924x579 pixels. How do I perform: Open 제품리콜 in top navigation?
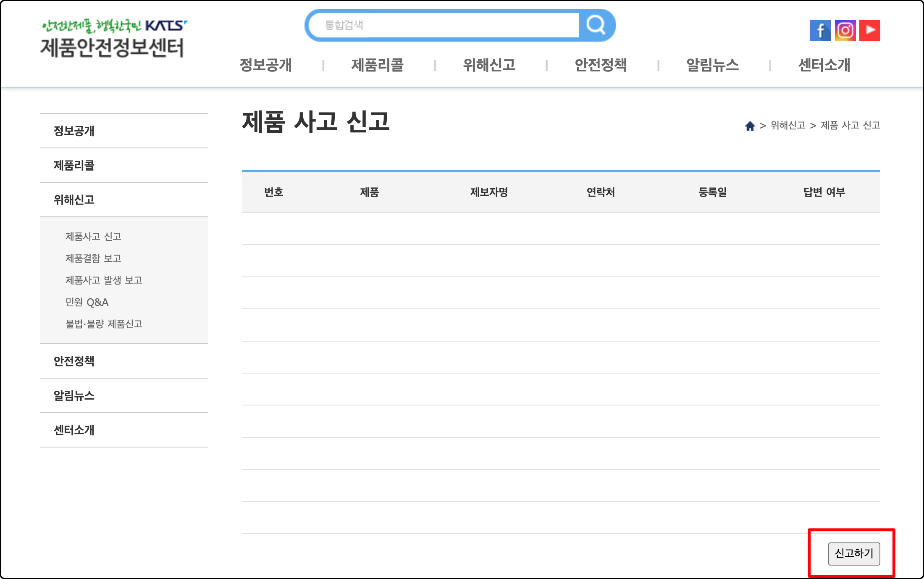[378, 65]
